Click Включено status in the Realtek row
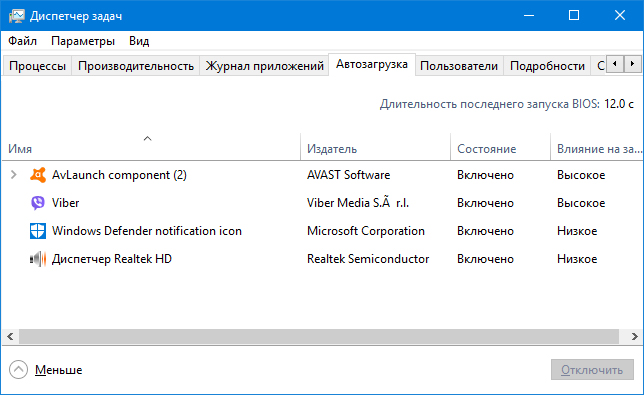This screenshot has width=644, height=395. [485, 259]
